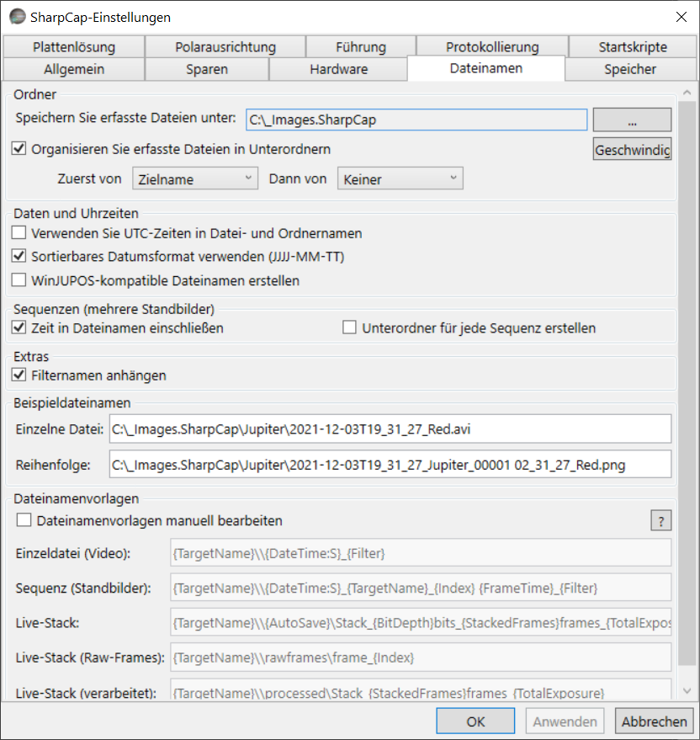Screen dimensions: 700x740
Task: Open the Plattenlösung tab
Action: pos(74,46)
